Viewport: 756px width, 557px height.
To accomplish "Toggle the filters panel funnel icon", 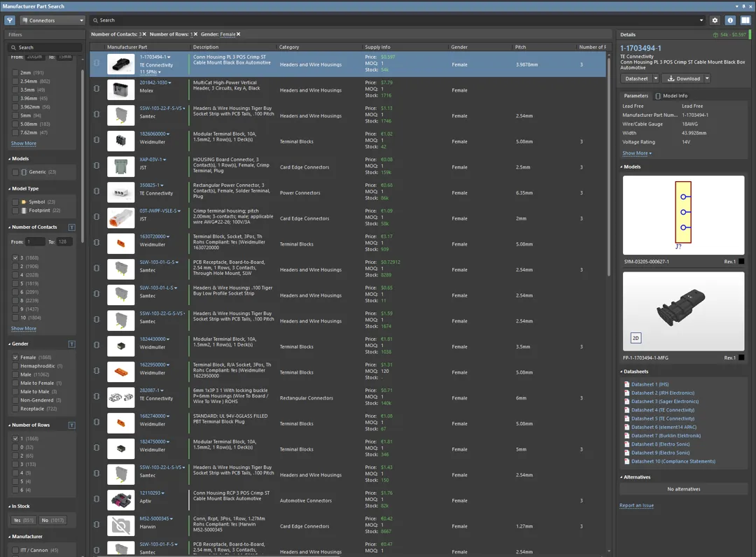I will [x=10, y=20].
